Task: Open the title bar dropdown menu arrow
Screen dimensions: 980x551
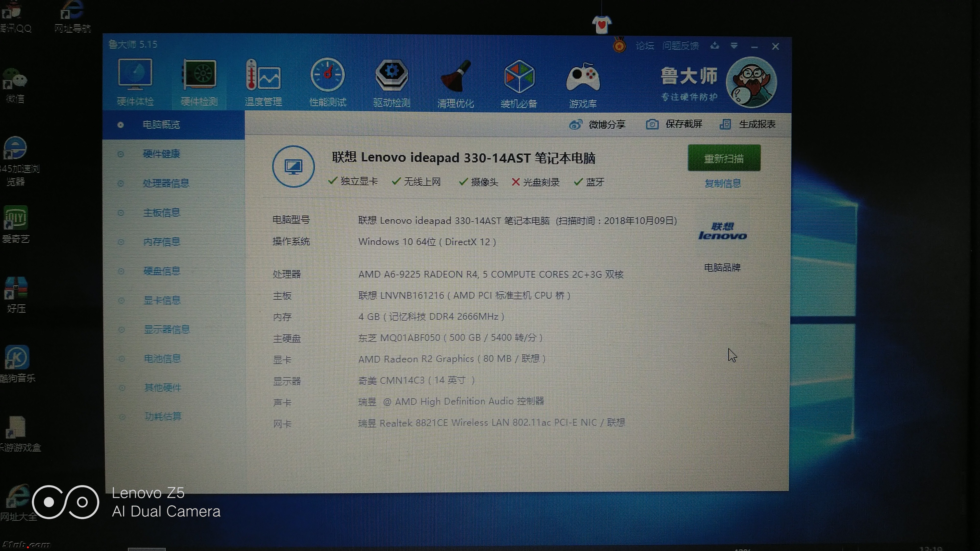Action: pyautogui.click(x=734, y=46)
